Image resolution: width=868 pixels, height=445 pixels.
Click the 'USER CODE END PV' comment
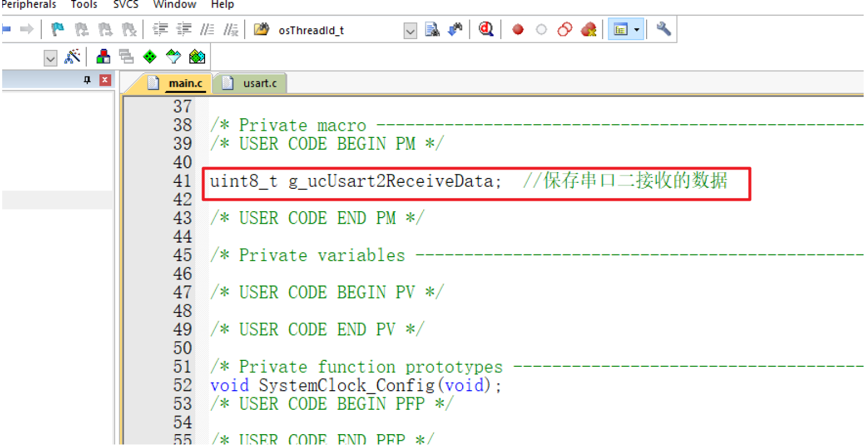(x=317, y=329)
